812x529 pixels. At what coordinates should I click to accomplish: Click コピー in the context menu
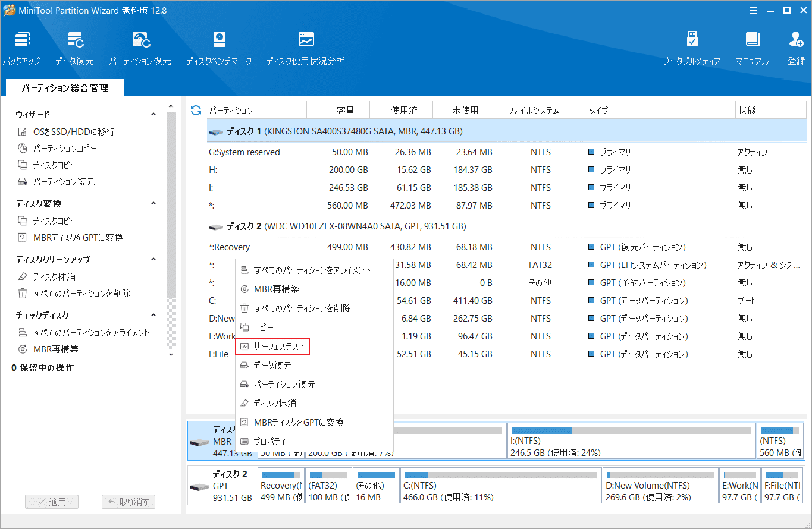(x=314, y=327)
